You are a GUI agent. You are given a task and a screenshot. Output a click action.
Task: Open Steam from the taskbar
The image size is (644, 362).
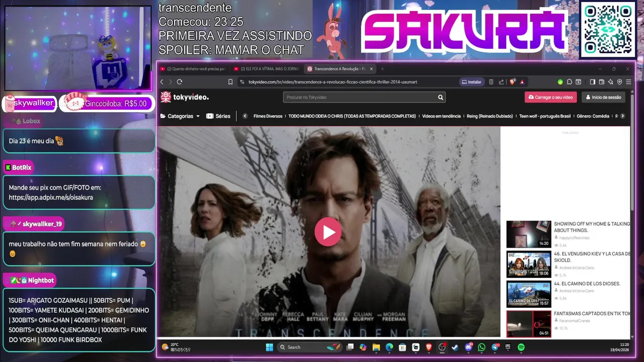tap(455, 347)
